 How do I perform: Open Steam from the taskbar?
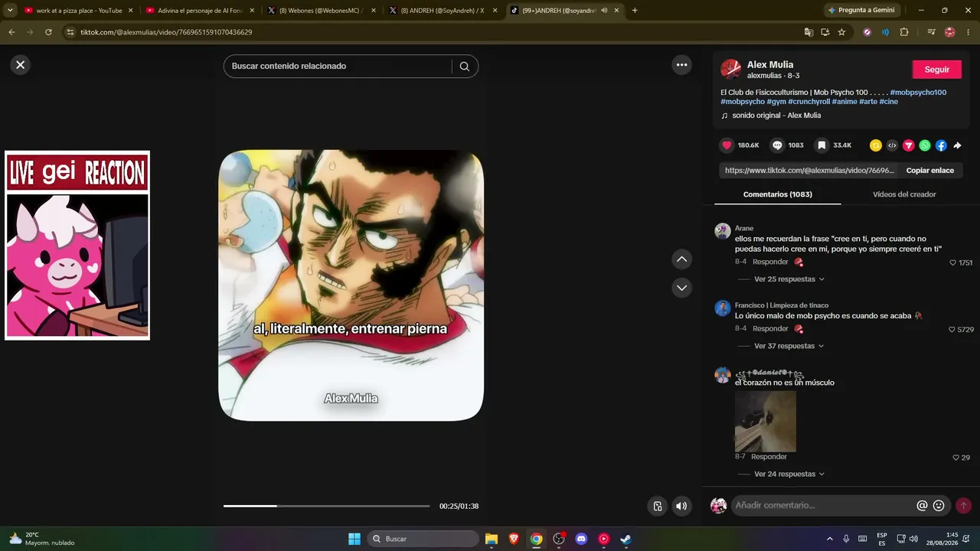tap(626, 539)
